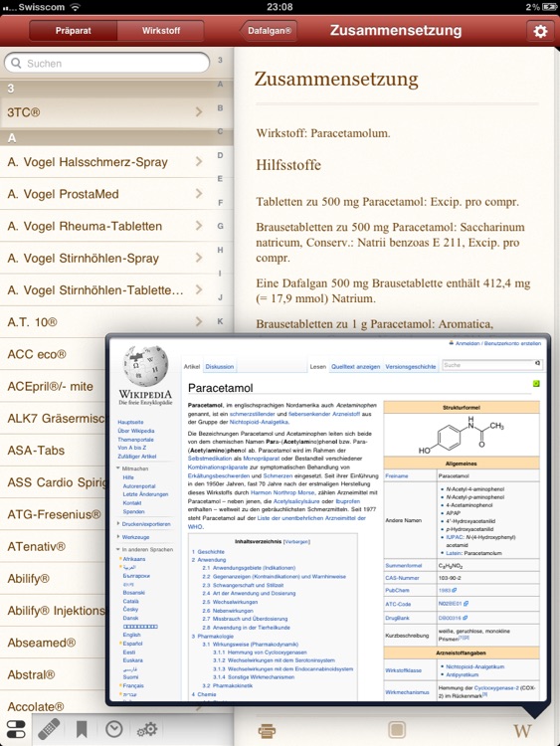Click the Wikipedia search magnifier button
This screenshot has height=746, width=560.
pyautogui.click(x=538, y=363)
